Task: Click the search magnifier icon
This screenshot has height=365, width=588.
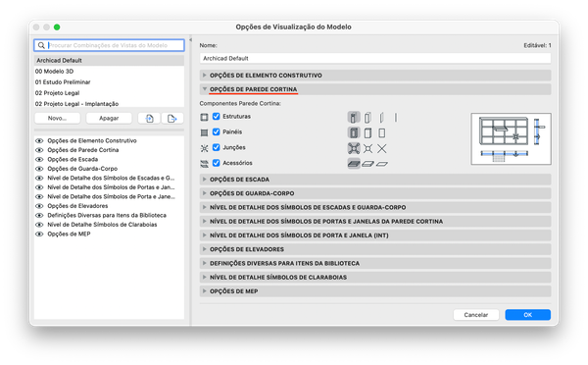Action: 41,45
